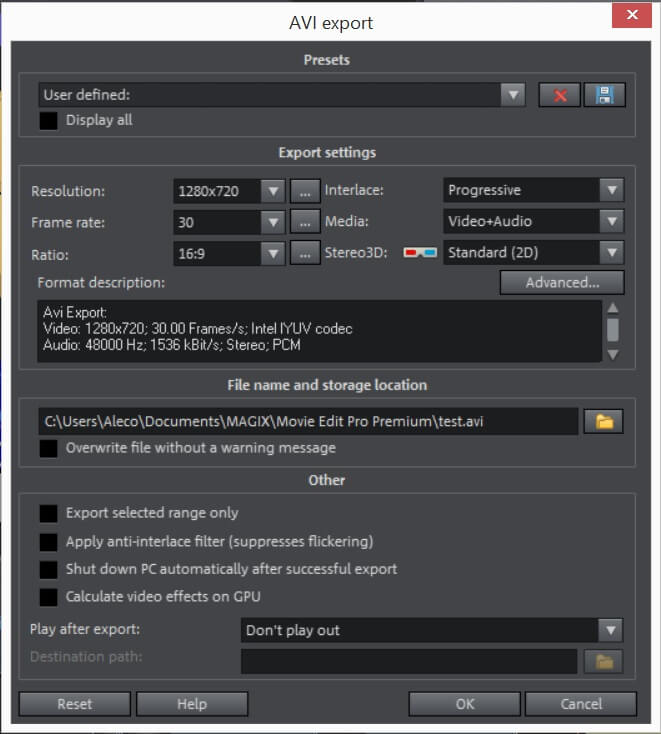
Task: Open the Interlace Progressive dropdown
Action: [x=533, y=190]
